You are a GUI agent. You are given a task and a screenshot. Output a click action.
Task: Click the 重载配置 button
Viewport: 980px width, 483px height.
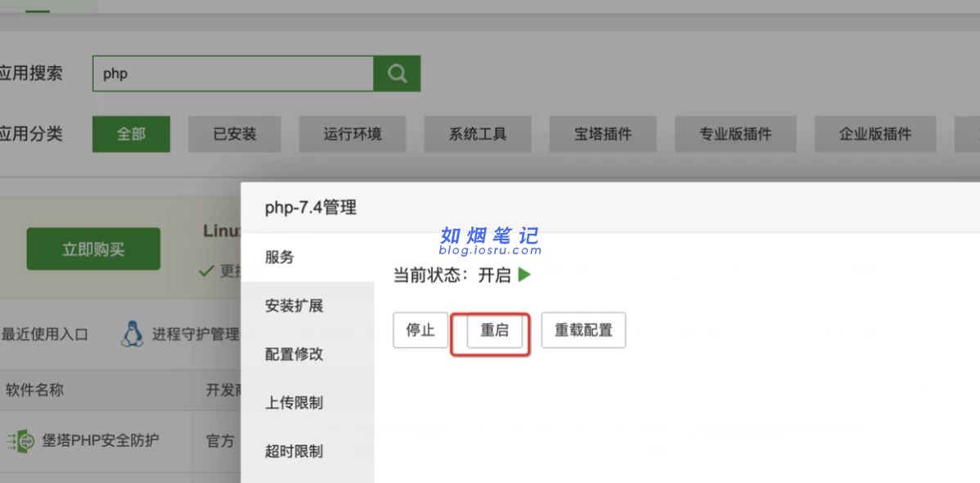tap(584, 330)
